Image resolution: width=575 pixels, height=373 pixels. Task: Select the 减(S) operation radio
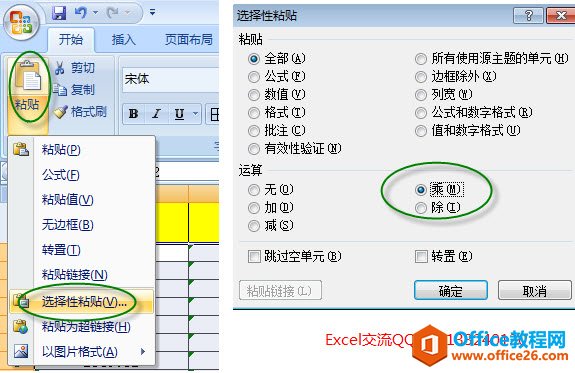coord(254,226)
